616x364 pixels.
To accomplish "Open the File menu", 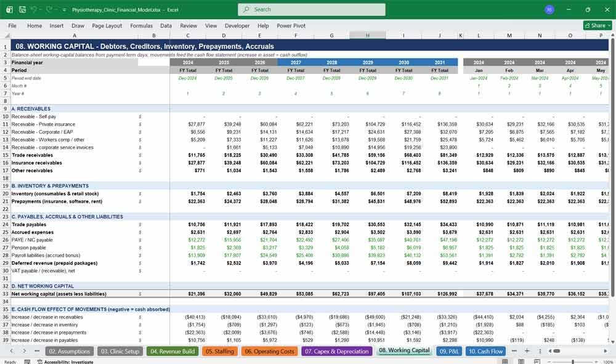I will tap(12, 25).
